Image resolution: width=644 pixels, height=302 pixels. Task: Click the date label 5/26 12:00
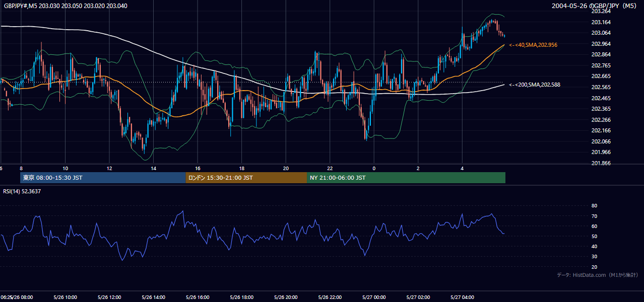(x=109, y=297)
